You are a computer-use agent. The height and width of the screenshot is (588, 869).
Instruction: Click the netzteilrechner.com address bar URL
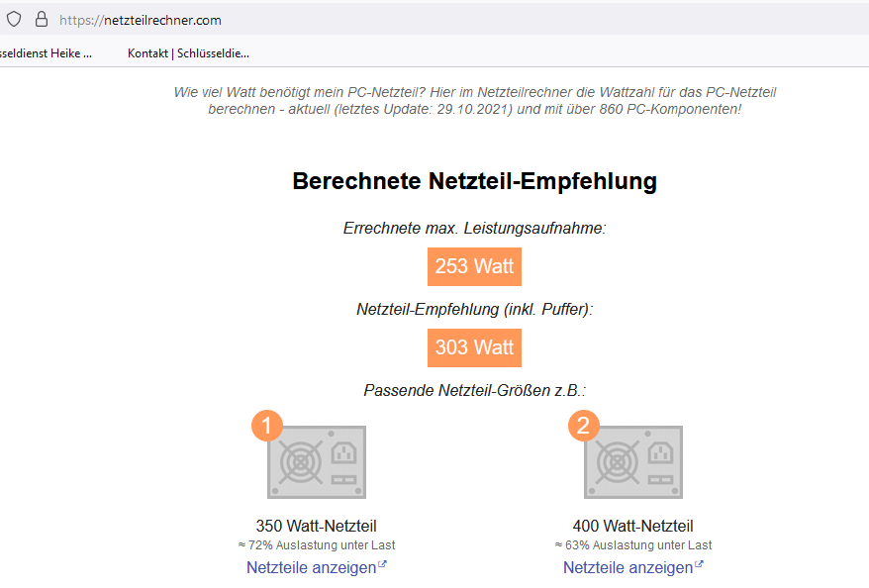coord(141,20)
